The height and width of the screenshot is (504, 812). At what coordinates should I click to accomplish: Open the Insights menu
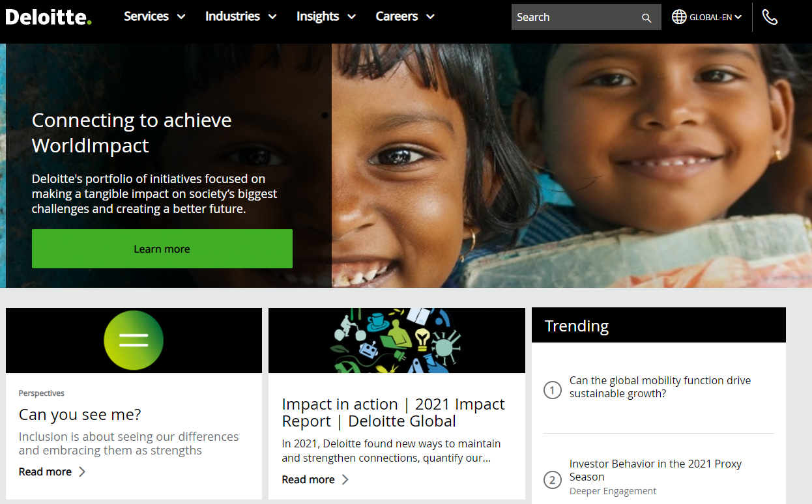326,16
